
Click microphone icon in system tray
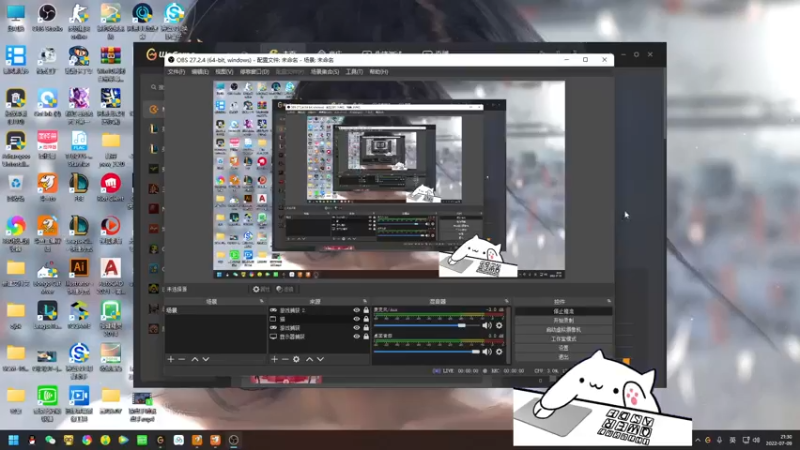tap(720, 440)
